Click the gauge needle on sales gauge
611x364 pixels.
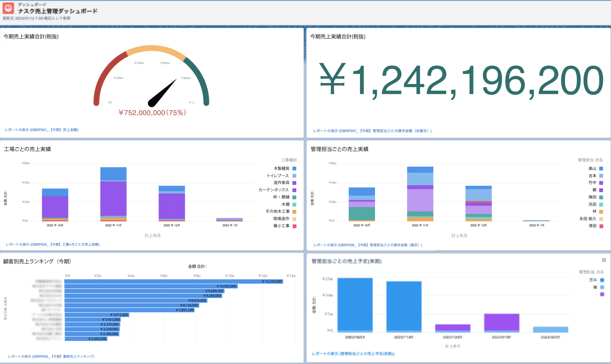pos(162,93)
